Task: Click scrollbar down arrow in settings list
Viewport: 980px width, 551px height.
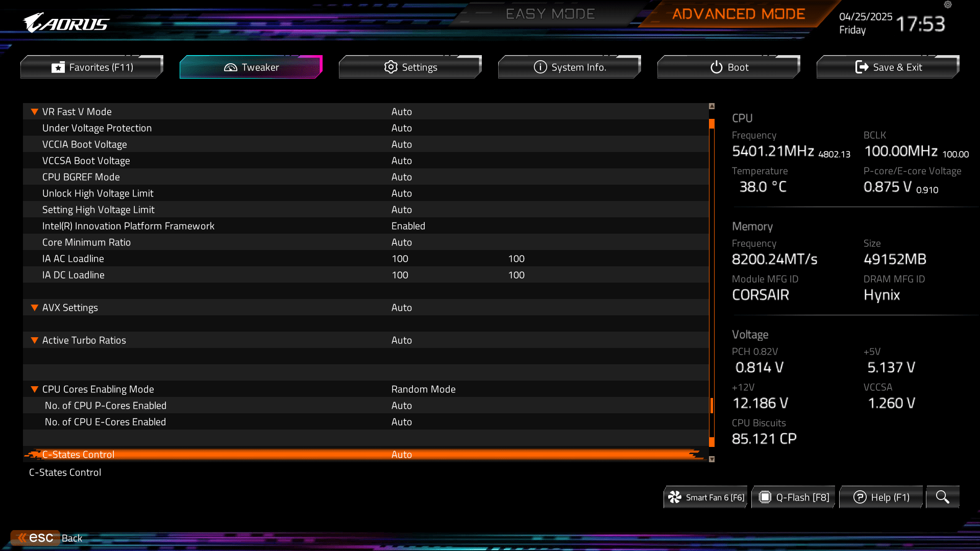Action: pos(712,459)
